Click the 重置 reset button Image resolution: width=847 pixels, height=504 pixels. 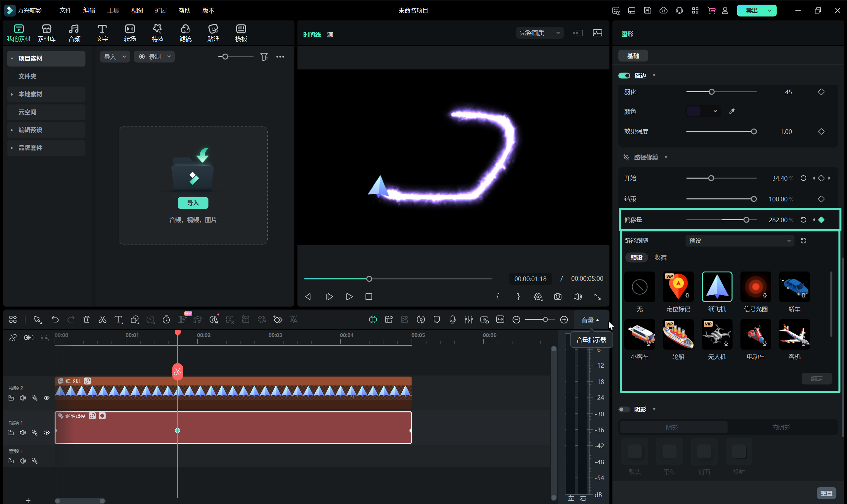click(826, 493)
